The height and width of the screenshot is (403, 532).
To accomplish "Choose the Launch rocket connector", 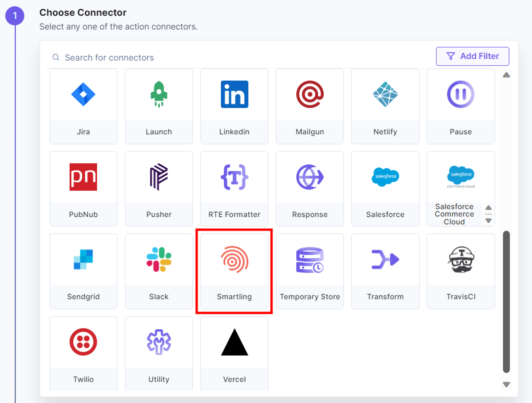I will pos(159,94).
